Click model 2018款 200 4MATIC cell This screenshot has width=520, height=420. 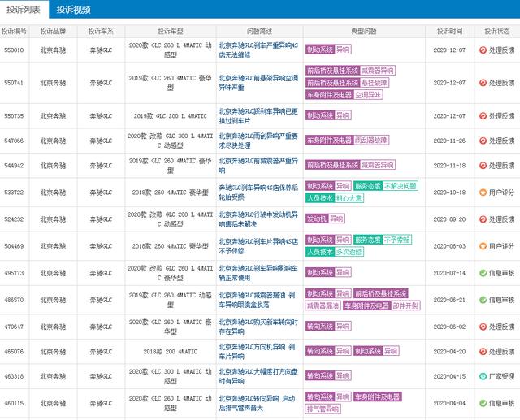171,352
